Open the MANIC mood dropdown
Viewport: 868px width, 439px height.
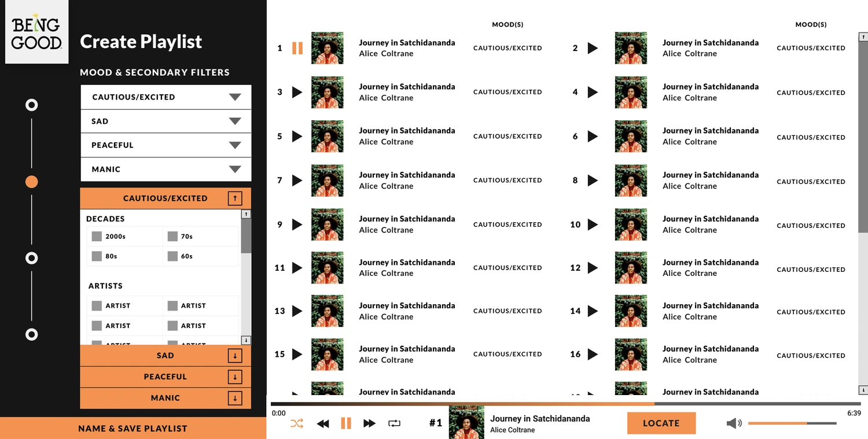coord(166,169)
